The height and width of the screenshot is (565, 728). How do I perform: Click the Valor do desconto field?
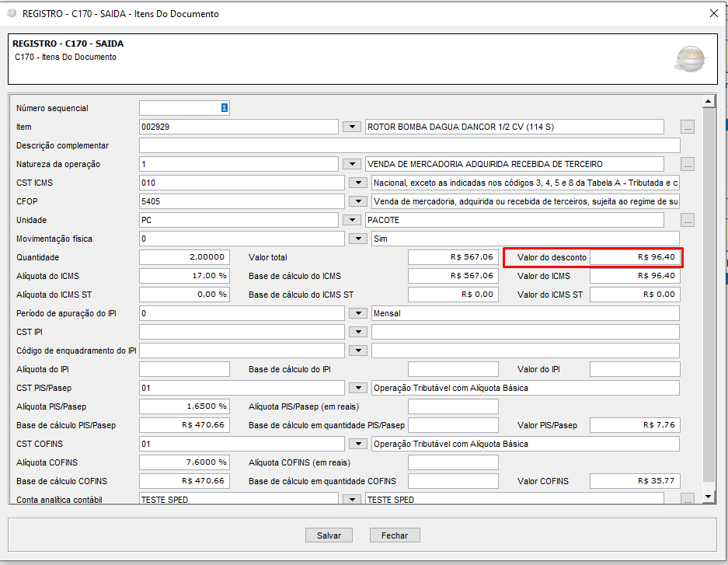[x=635, y=257]
